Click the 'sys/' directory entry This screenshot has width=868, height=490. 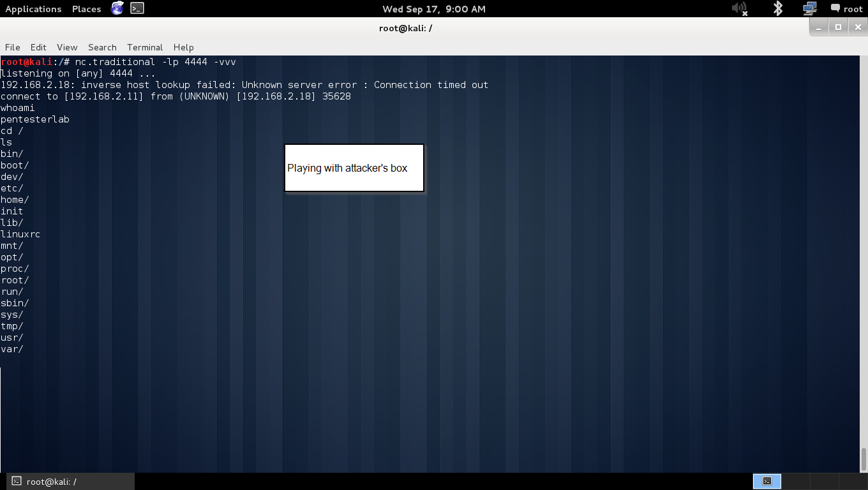click(12, 315)
